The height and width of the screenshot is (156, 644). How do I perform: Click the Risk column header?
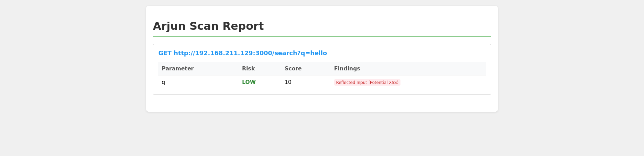click(248, 69)
